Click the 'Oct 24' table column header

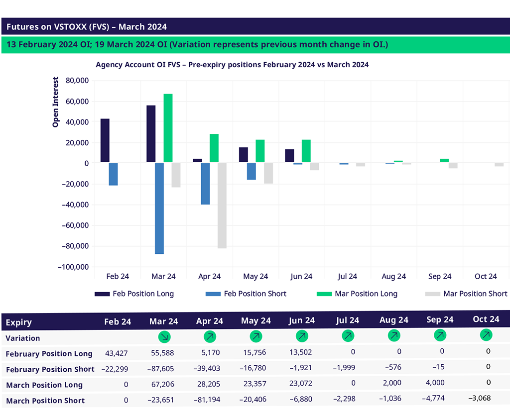486,319
